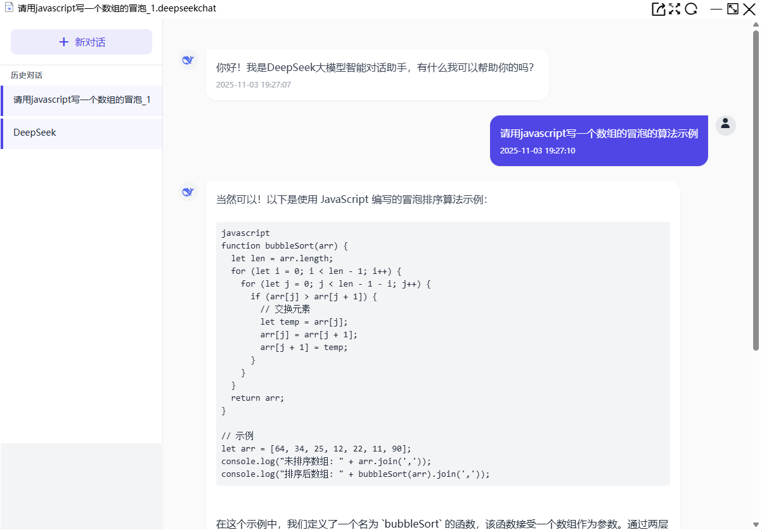The image size is (762, 532).
Task: Click the refresh icon in title bar
Action: point(691,9)
